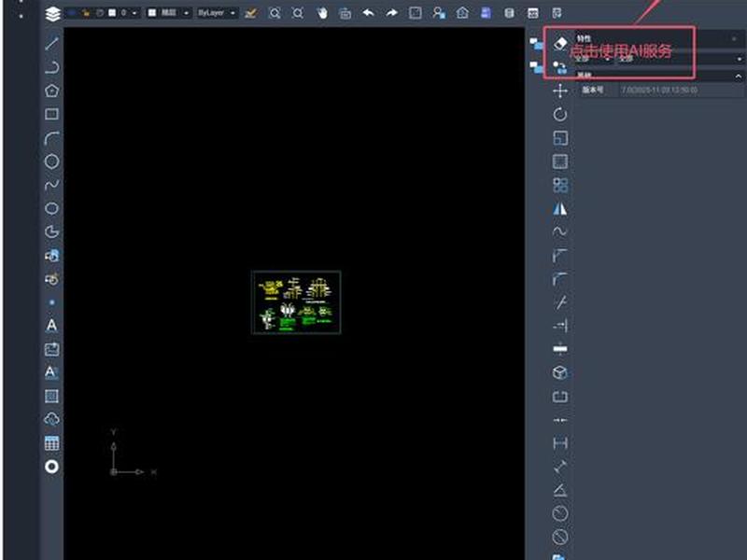Select the Circle drawing tool

(52, 161)
